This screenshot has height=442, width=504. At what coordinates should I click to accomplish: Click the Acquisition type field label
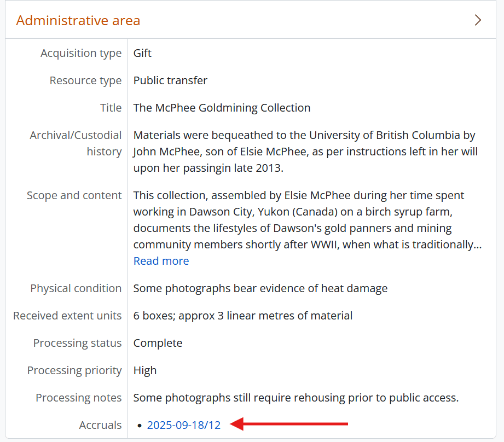[81, 53]
